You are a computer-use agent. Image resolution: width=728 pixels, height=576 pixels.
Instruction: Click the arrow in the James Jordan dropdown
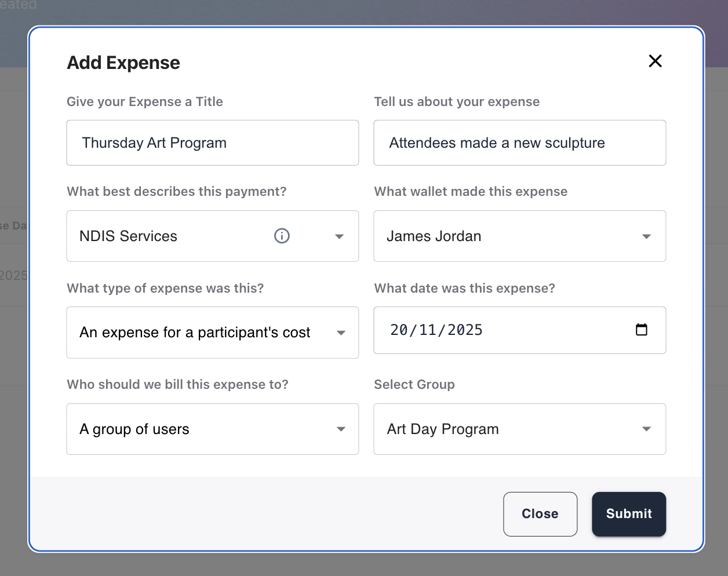coord(646,236)
